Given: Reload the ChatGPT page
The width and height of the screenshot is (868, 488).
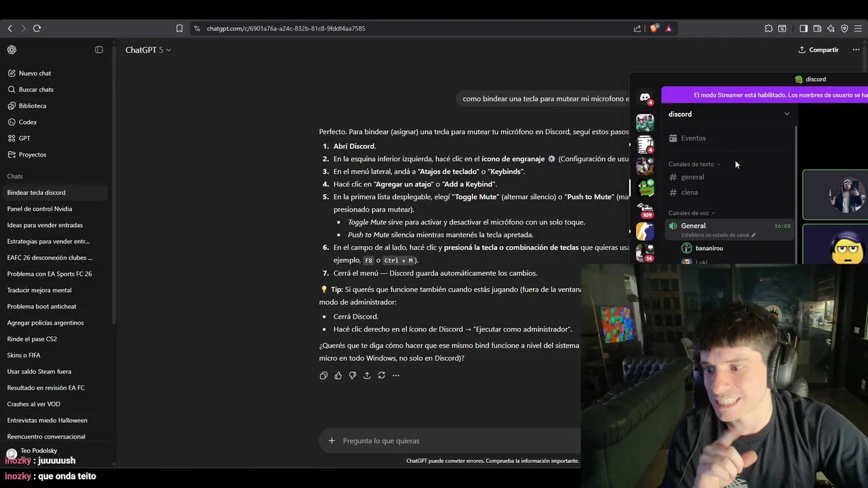Looking at the screenshot, I should (x=37, y=28).
